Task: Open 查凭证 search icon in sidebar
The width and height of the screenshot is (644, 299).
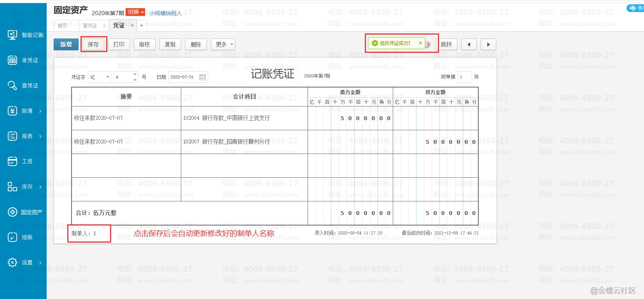Action: coord(12,86)
